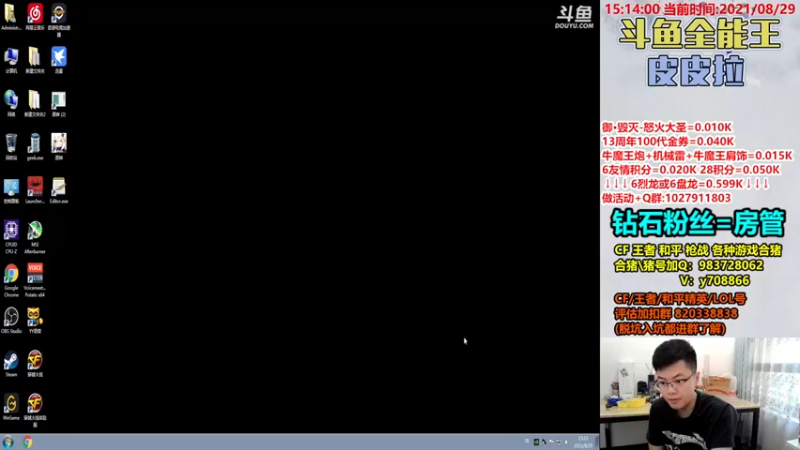Viewport: 800px width, 450px height.
Task: Launch 原神 with the anime character icon
Action: [x=59, y=147]
